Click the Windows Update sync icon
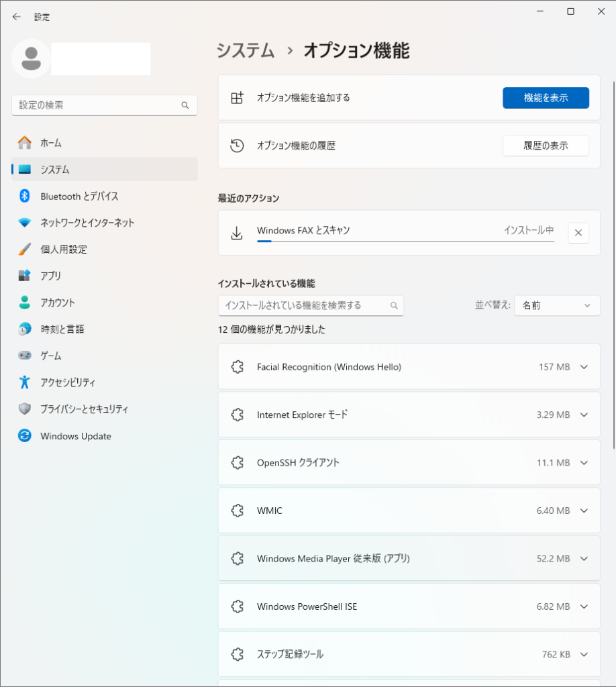This screenshot has height=687, width=616. (x=25, y=435)
